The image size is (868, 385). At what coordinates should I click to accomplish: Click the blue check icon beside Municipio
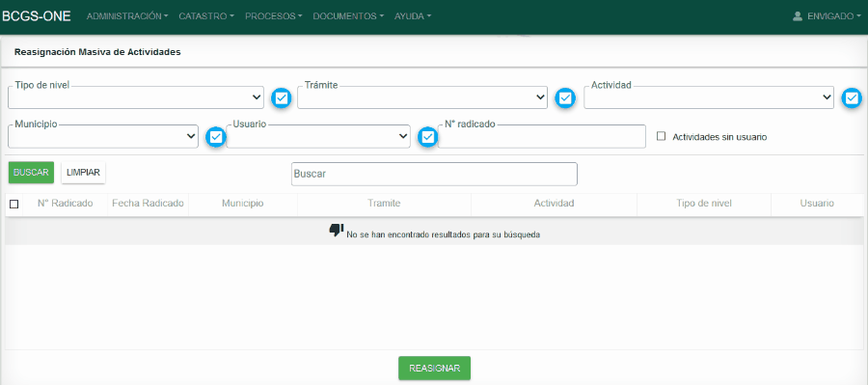[216, 137]
